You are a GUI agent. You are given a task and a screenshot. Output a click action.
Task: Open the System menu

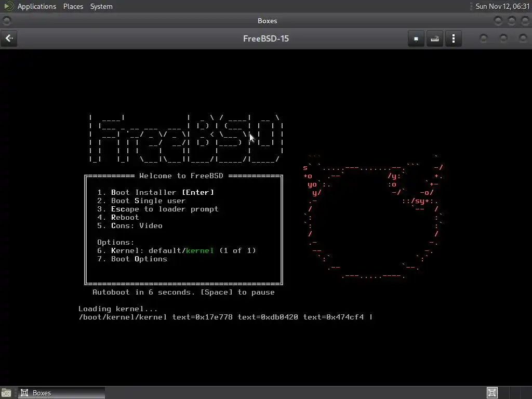coord(101,6)
